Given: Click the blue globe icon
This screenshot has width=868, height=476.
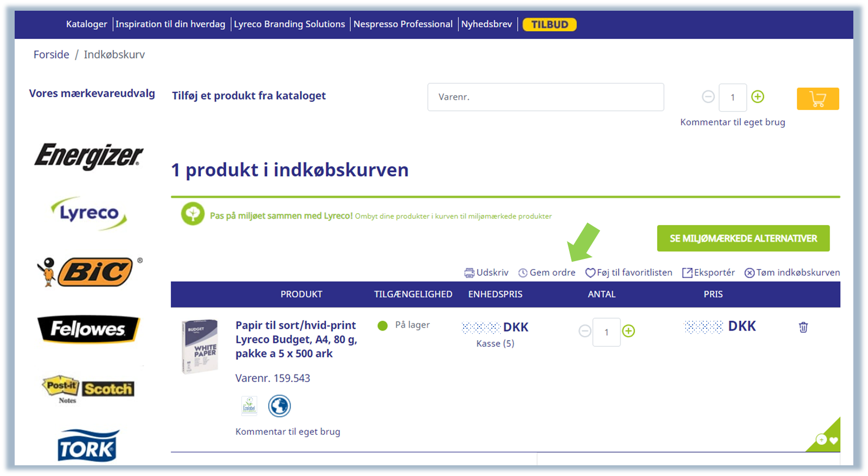Looking at the screenshot, I should click(279, 406).
